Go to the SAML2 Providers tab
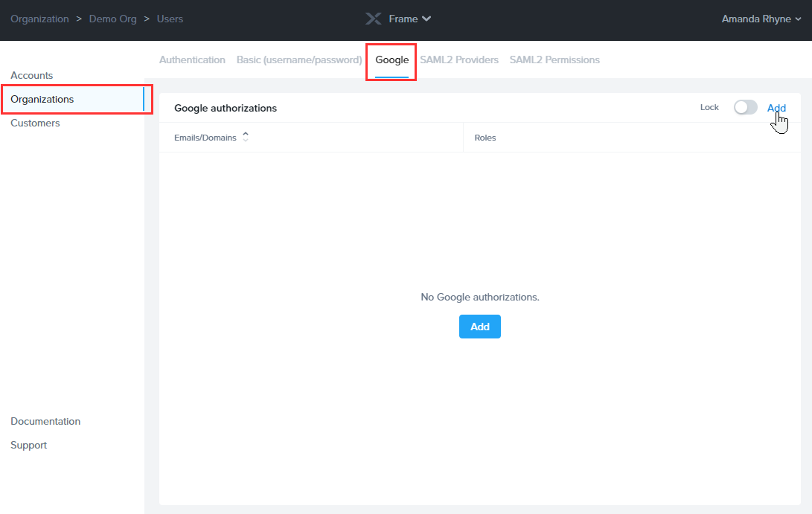 [x=459, y=60]
